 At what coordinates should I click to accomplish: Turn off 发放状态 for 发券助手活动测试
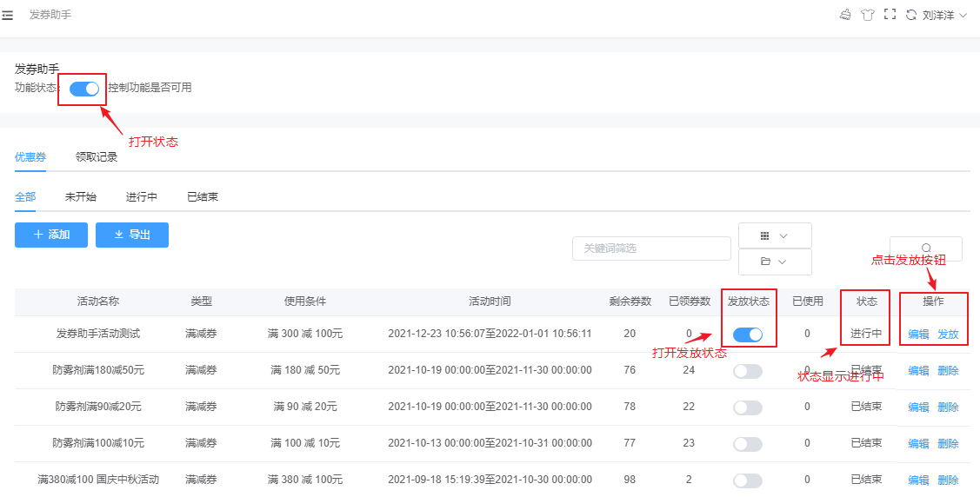pos(748,335)
